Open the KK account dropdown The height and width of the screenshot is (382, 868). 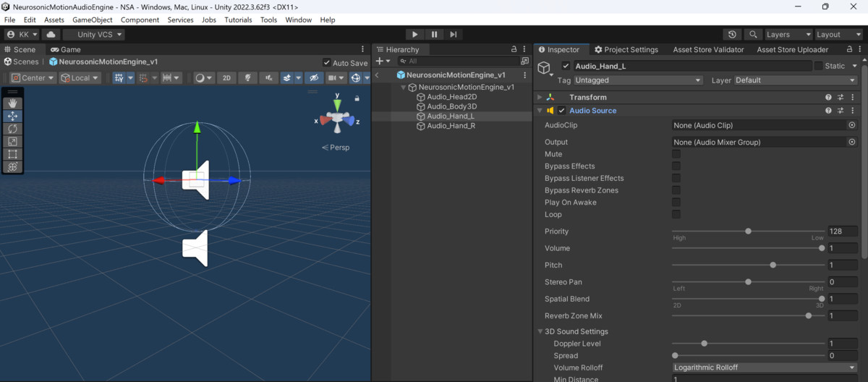[x=22, y=34]
